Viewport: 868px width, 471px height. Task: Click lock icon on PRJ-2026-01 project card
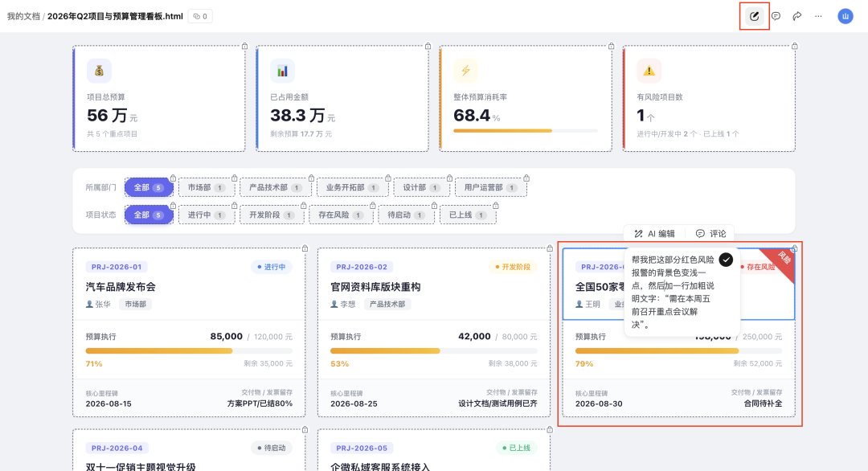tap(305, 248)
